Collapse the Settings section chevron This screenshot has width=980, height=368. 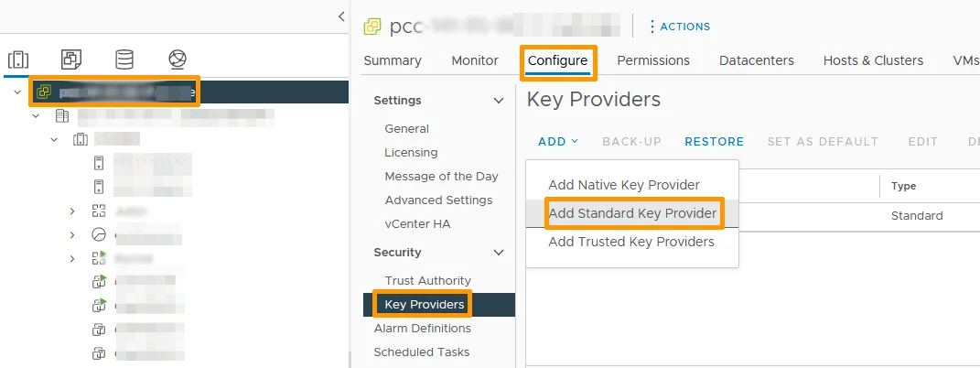499,101
